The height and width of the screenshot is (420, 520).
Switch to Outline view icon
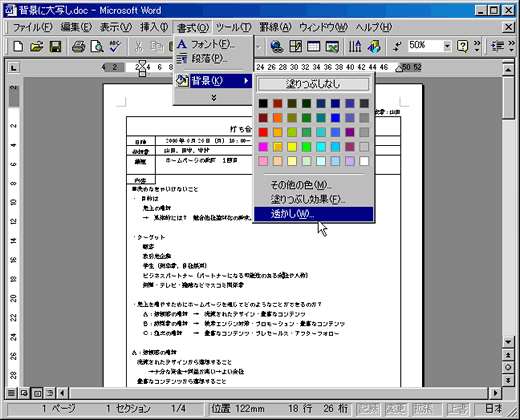(50, 393)
